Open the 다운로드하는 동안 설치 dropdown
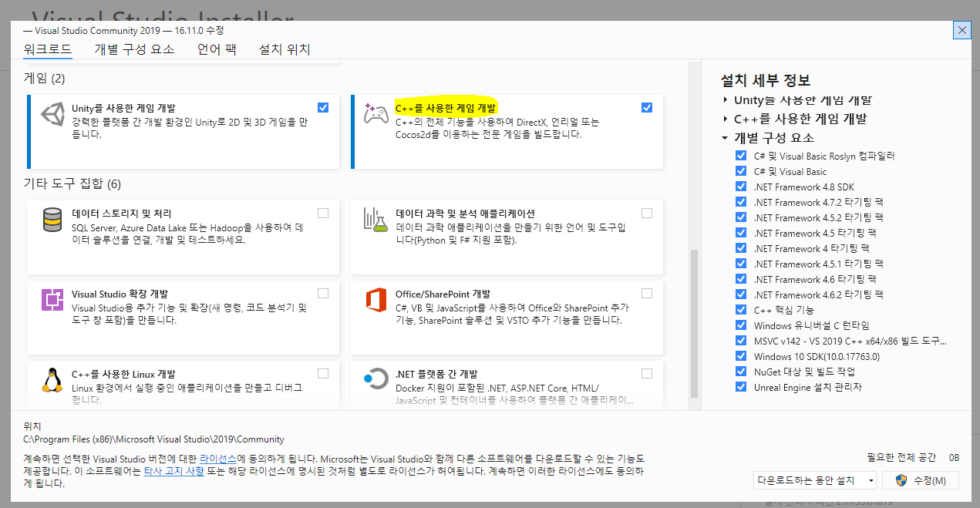Image resolution: width=980 pixels, height=508 pixels. coord(815,480)
